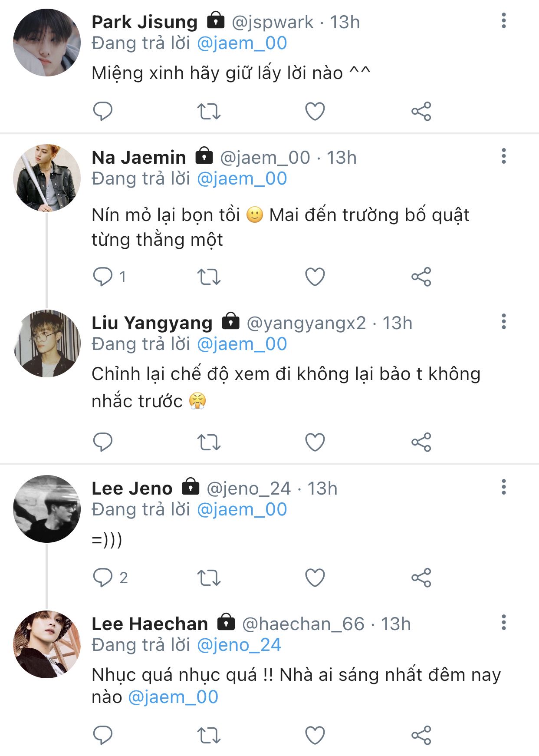Retweet Park Jisung's tweet
539x756 pixels.
pos(209,111)
